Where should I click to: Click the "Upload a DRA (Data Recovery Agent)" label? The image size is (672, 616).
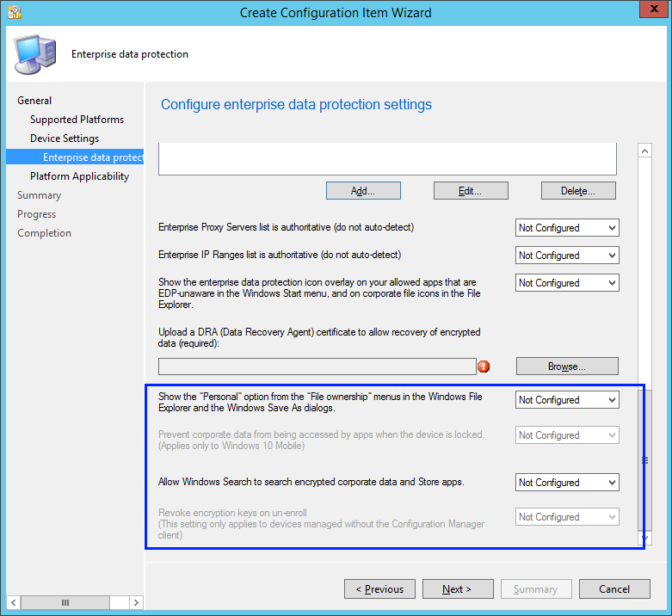(x=319, y=337)
